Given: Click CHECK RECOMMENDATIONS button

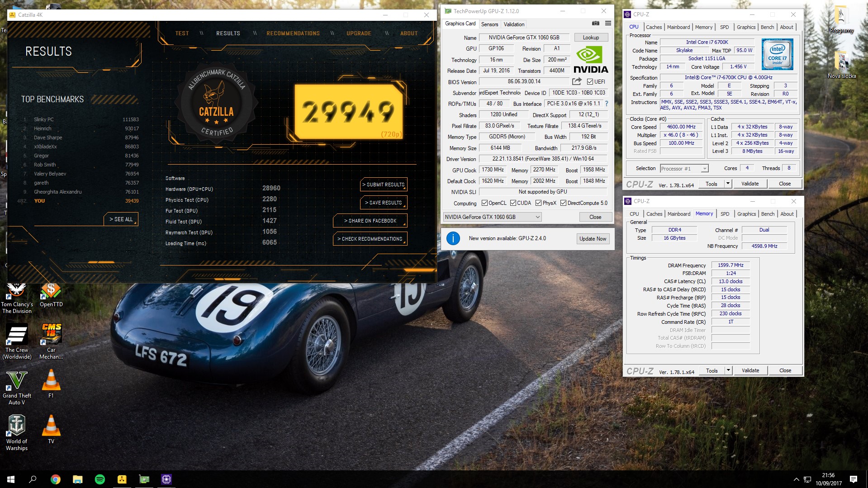Looking at the screenshot, I should pyautogui.click(x=370, y=239).
